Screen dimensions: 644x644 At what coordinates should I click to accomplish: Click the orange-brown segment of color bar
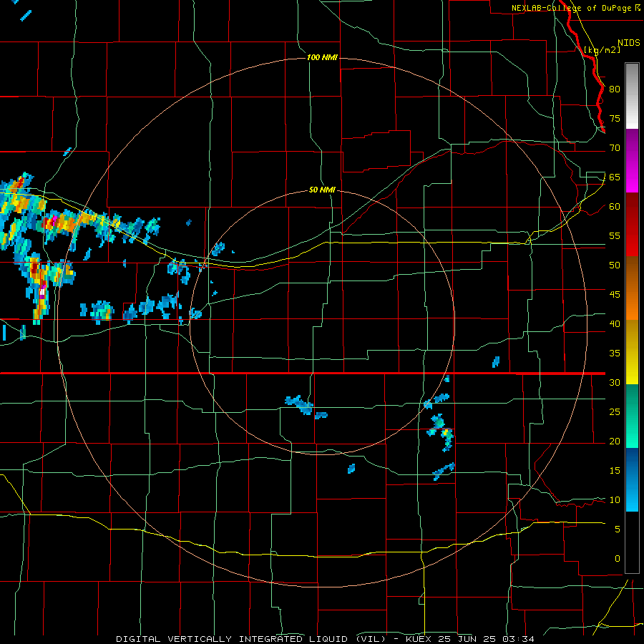pyautogui.click(x=632, y=288)
